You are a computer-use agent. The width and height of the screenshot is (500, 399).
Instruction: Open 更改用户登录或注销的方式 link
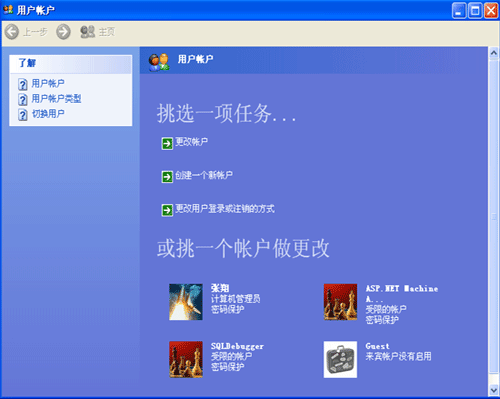225,209
